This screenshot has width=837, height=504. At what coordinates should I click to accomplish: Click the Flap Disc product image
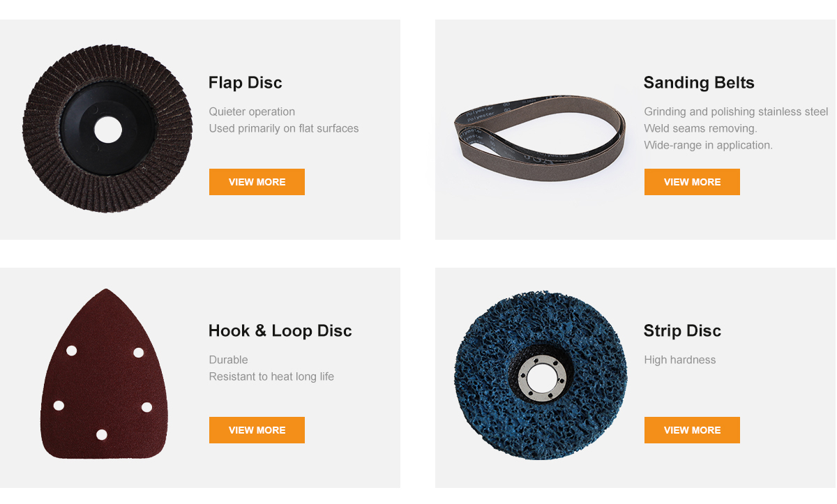(107, 129)
